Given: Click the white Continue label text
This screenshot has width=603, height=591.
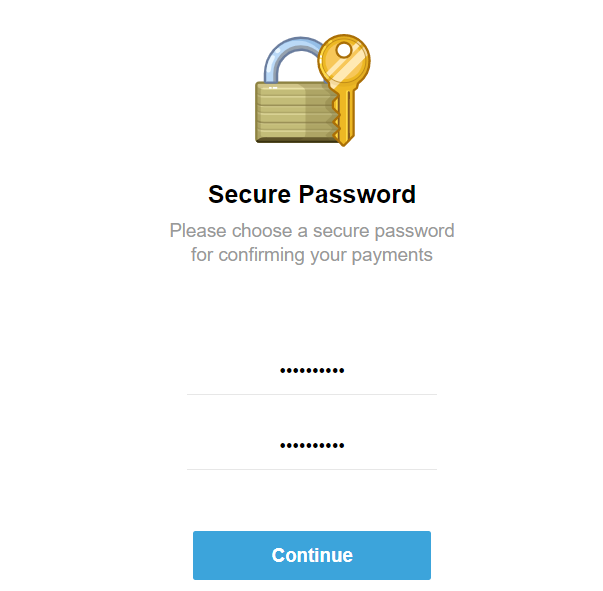Looking at the screenshot, I should [x=312, y=555].
